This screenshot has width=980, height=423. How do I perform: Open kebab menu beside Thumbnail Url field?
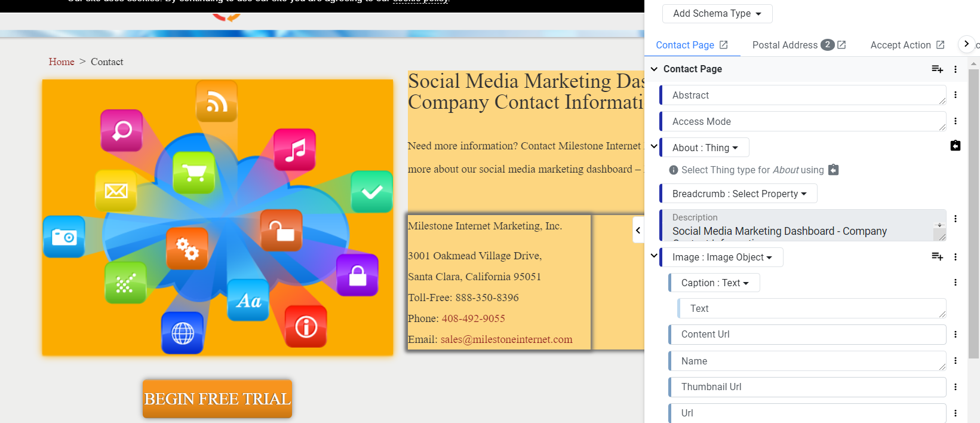tap(956, 387)
